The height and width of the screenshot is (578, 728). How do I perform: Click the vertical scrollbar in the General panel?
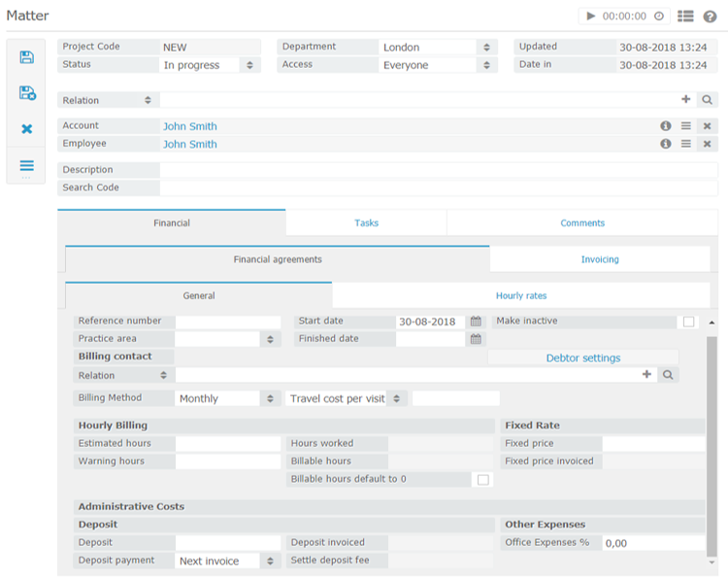(x=711, y=446)
